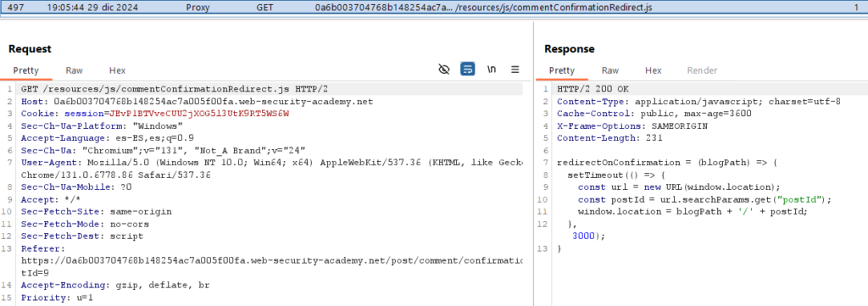868x306 pixels.
Task: Open Render tab in Response panel
Action: [x=702, y=70]
